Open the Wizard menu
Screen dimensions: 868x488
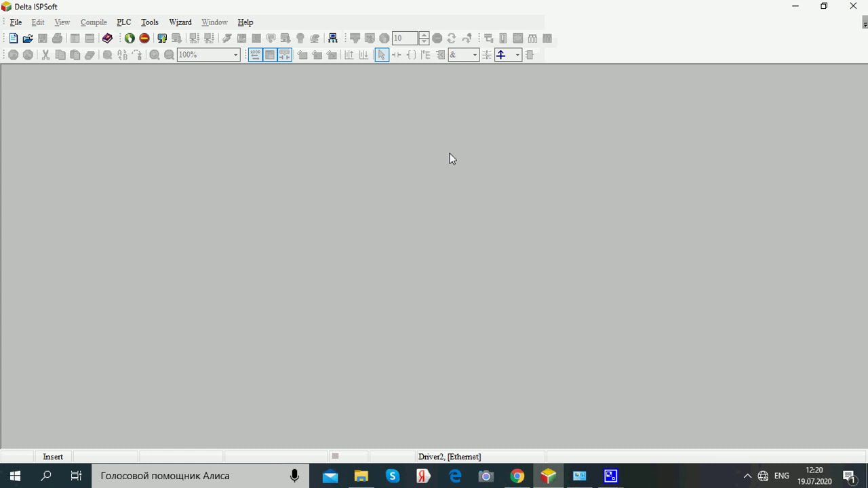[180, 22]
